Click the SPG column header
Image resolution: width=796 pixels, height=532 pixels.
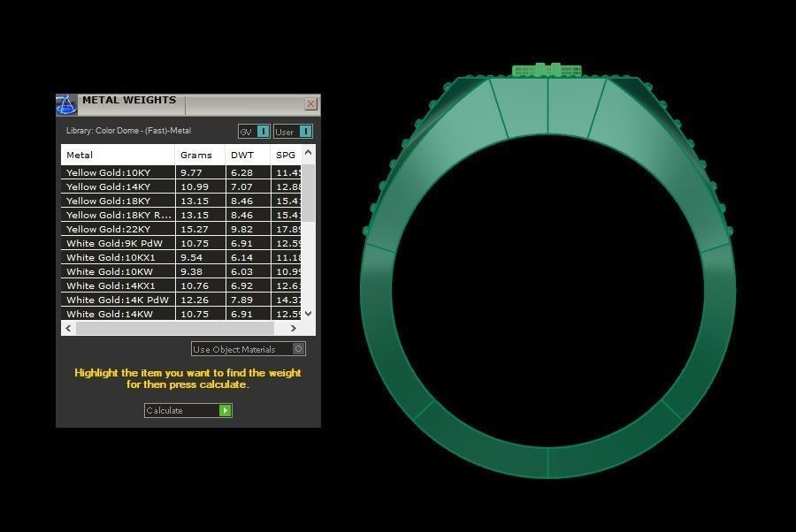287,156
